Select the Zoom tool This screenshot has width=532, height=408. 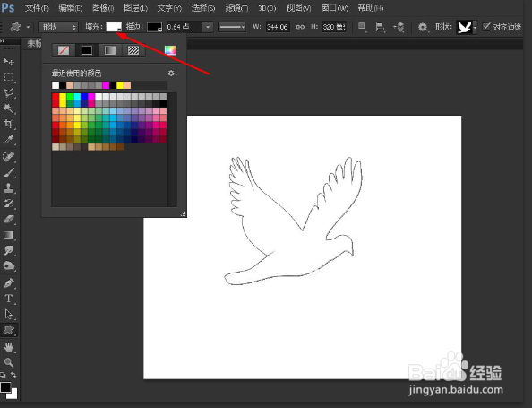8,362
